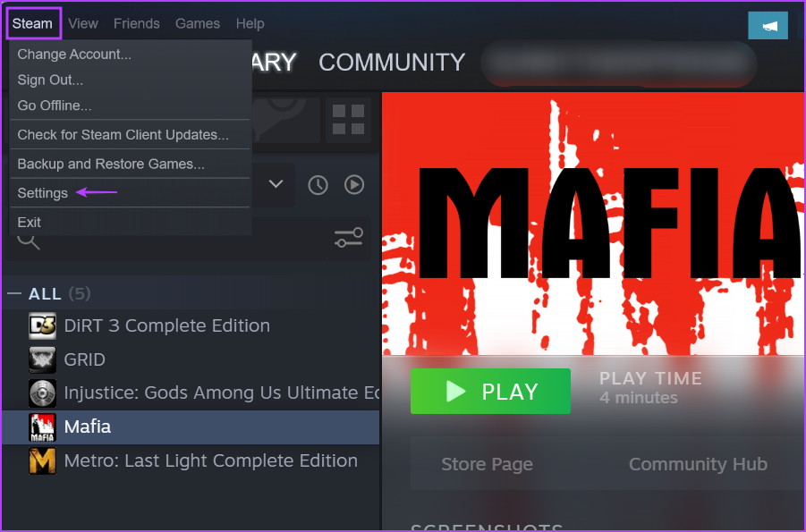
Task: Visit the Community Hub for Mafia
Action: [698, 464]
